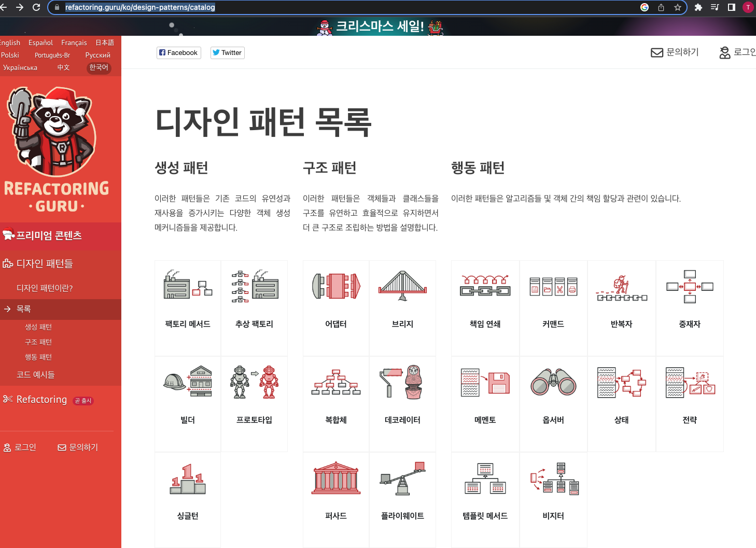The width and height of the screenshot is (756, 548).
Task: Open the browser share icon
Action: pos(661,7)
